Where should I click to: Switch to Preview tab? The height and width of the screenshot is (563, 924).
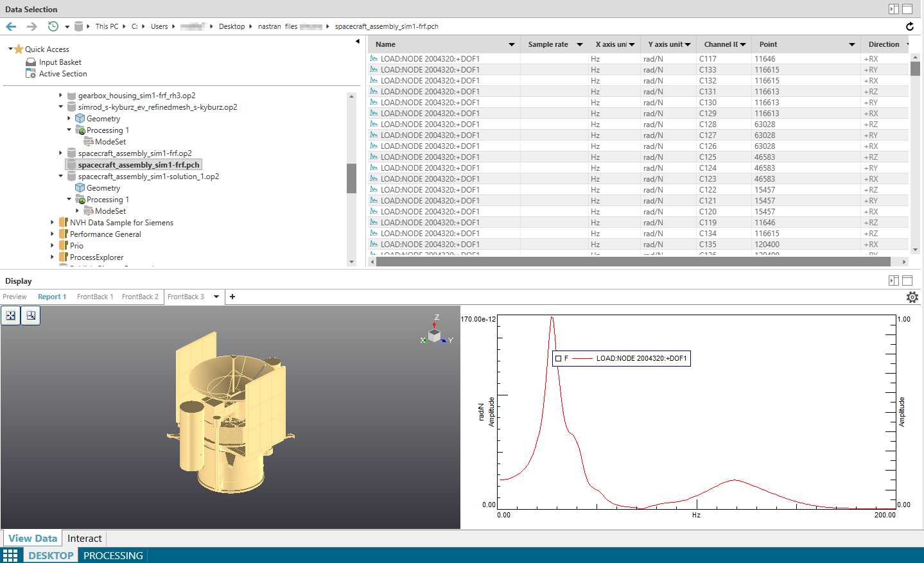[15, 297]
